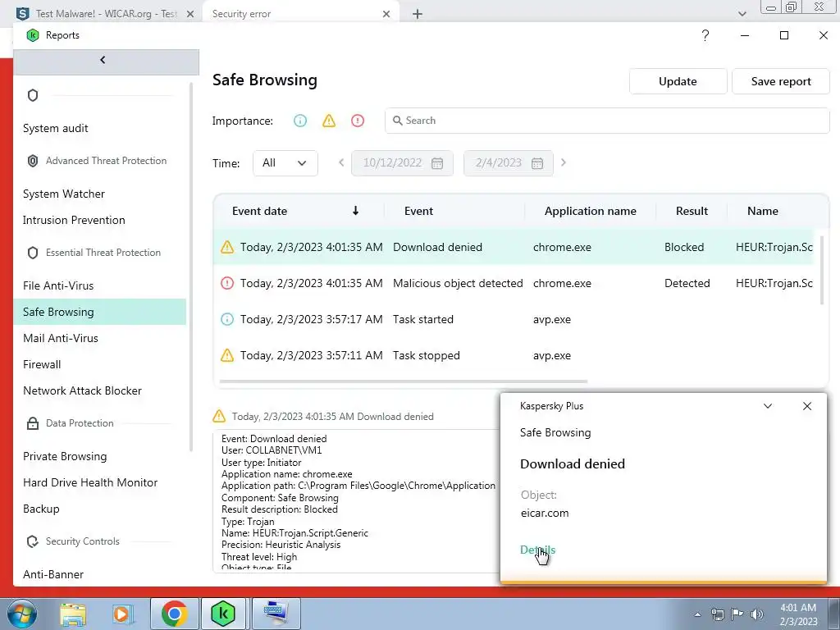Close the Security error tab
The height and width of the screenshot is (630, 840).
[386, 14]
